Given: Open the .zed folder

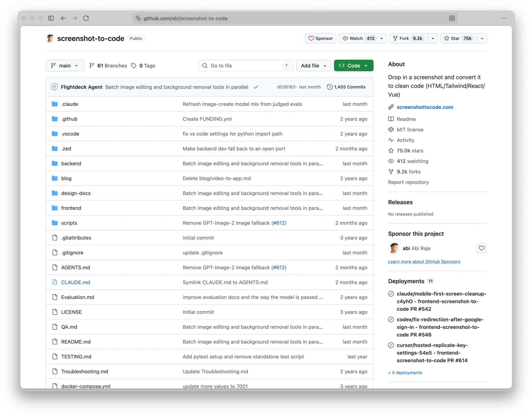Looking at the screenshot, I should click(66, 149).
